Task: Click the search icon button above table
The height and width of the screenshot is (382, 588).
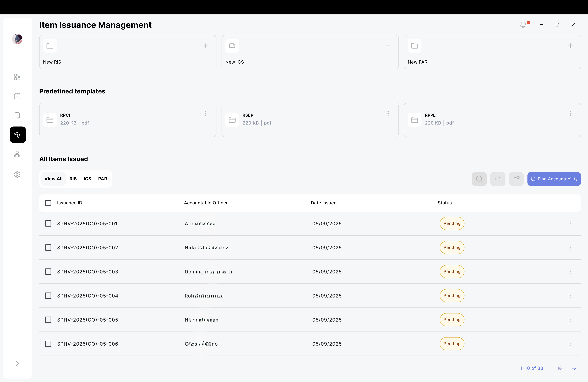Action: 479,179
